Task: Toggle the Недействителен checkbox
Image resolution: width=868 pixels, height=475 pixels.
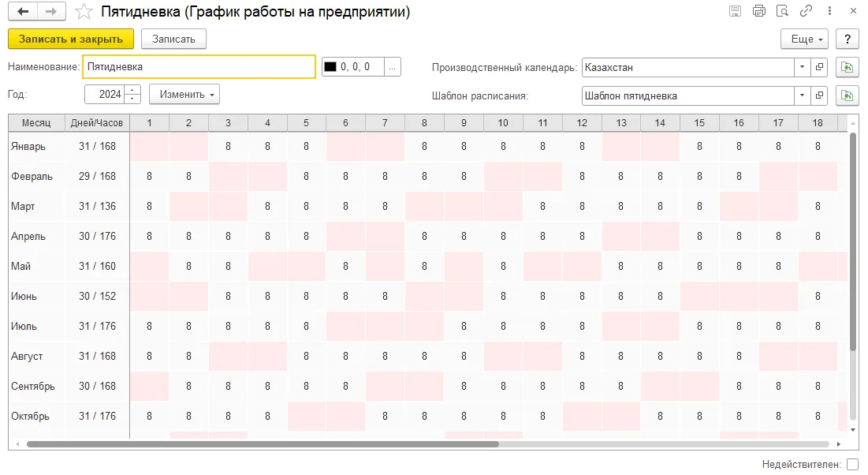Action: click(852, 465)
